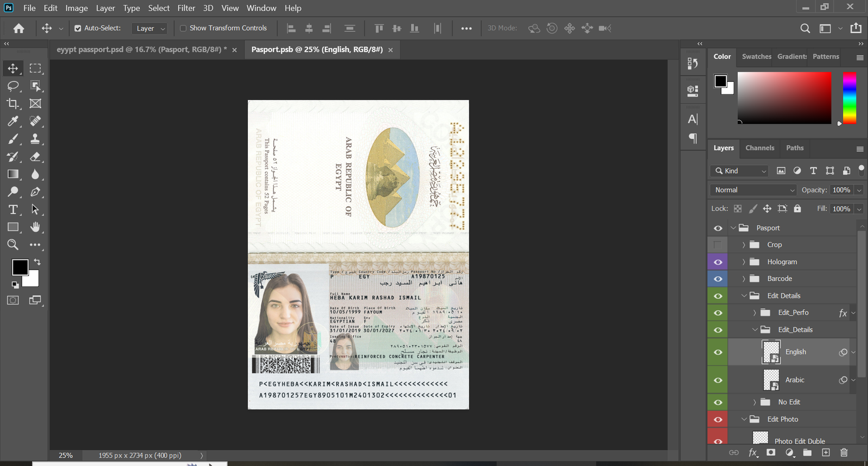Activate the Eraser tool
The height and width of the screenshot is (466, 868).
35,157
